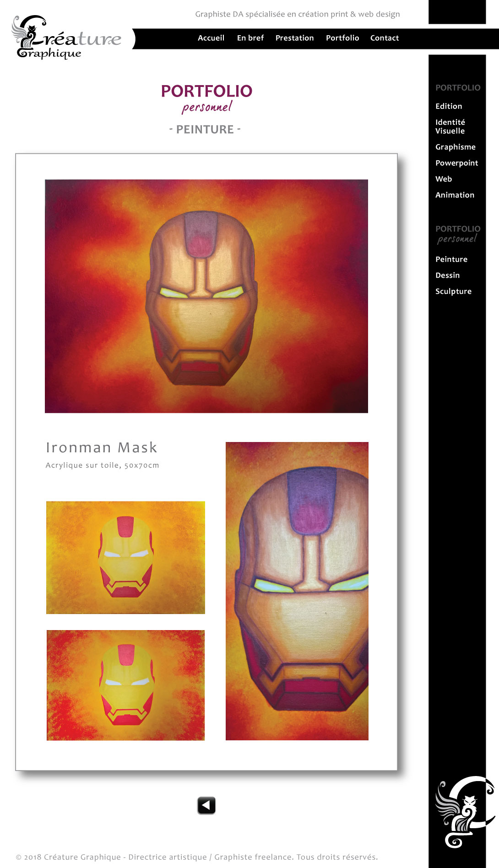Open the En bref page
Viewport: 499px width, 868px height.
pos(250,38)
